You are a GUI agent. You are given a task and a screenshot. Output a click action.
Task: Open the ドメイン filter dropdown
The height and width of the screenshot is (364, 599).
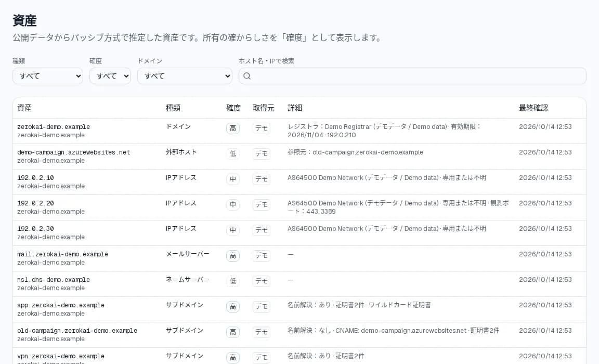(185, 76)
